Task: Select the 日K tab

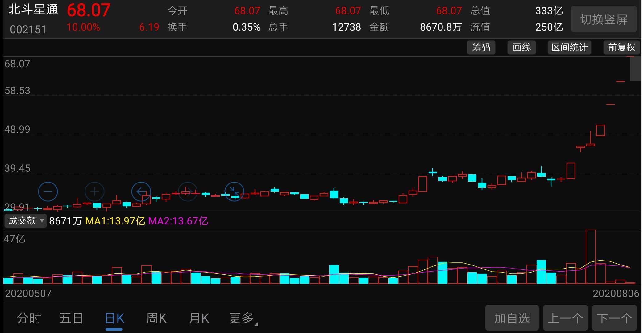Action: click(x=114, y=318)
